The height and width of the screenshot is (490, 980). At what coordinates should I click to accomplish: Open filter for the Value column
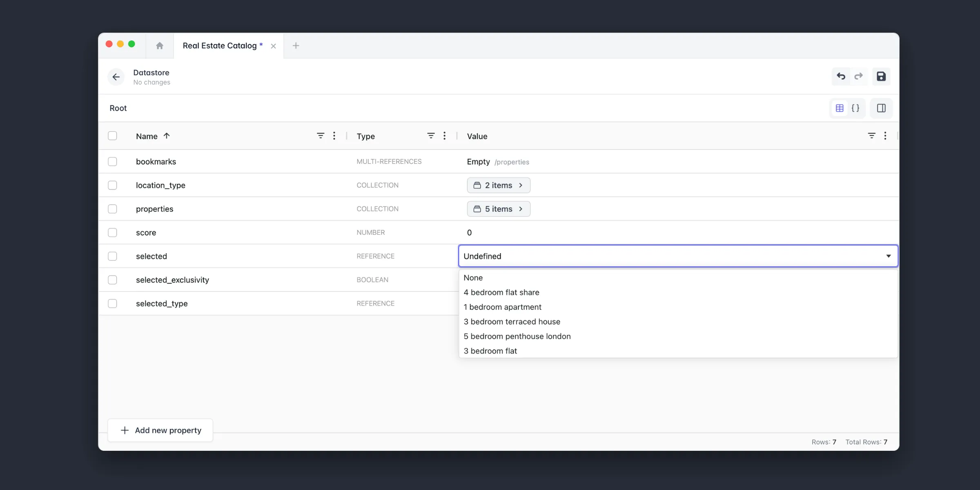click(871, 136)
